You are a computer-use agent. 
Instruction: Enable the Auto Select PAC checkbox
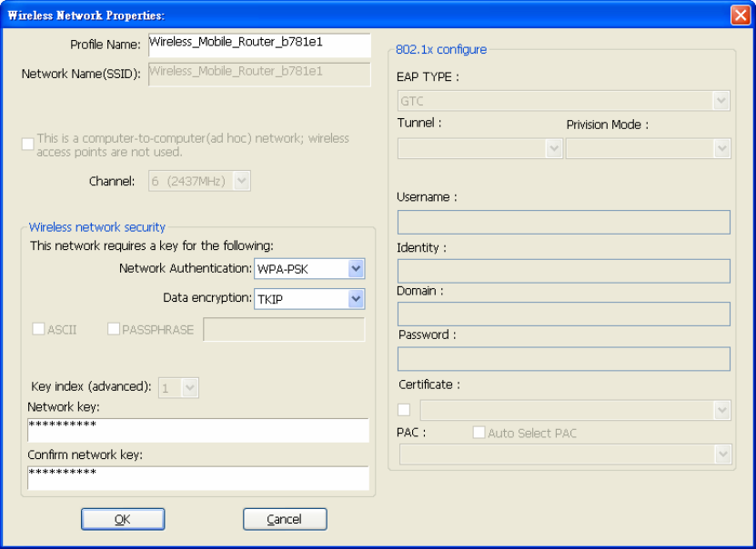pos(479,433)
